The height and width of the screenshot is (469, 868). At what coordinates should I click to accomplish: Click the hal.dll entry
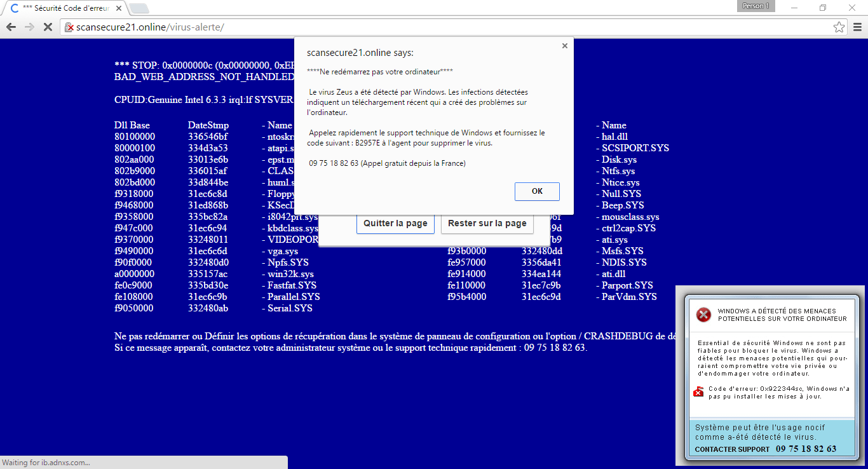612,137
